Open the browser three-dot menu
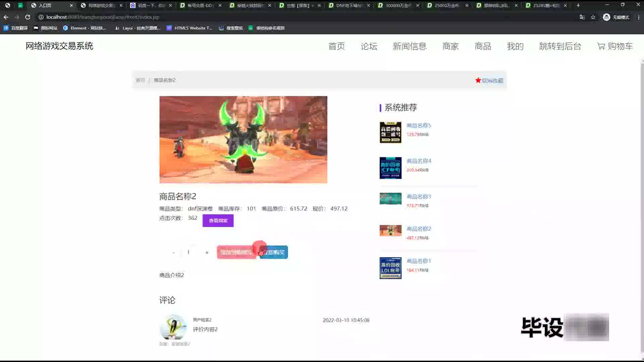The width and height of the screenshot is (644, 362). tap(639, 17)
